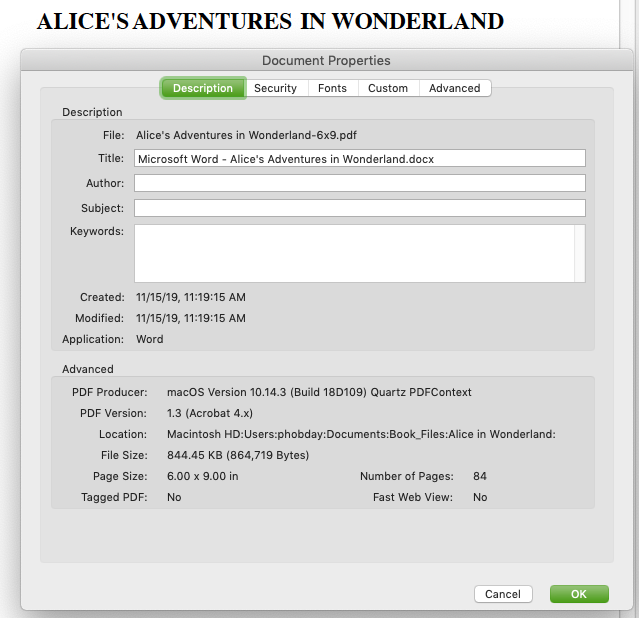Switch to the Security tab
This screenshot has width=639, height=618.
coord(275,88)
